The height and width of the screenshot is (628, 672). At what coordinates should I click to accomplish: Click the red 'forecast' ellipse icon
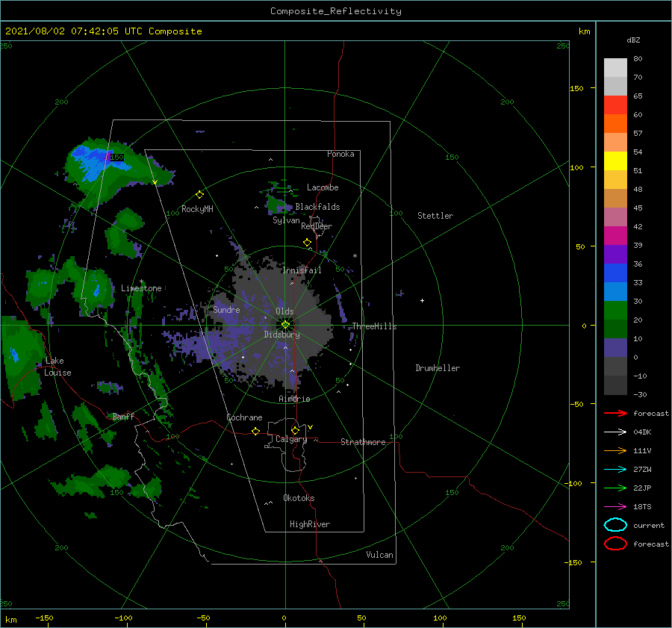(x=615, y=544)
